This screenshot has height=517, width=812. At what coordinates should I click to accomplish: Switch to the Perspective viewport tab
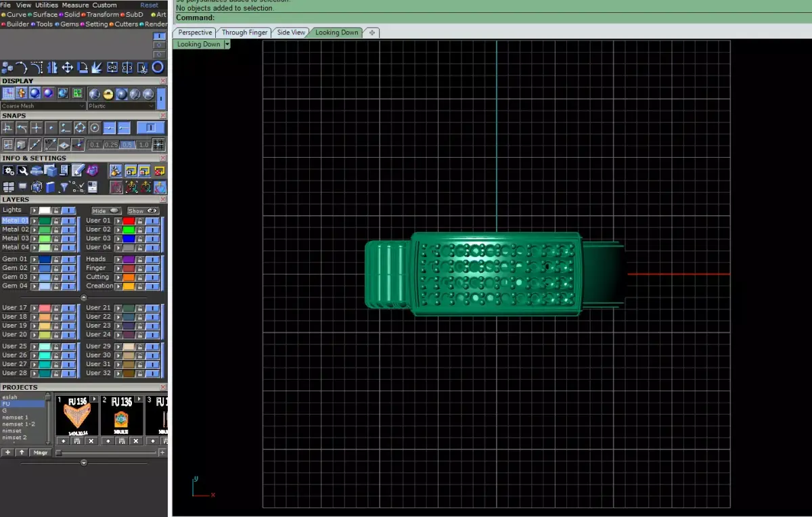point(195,32)
